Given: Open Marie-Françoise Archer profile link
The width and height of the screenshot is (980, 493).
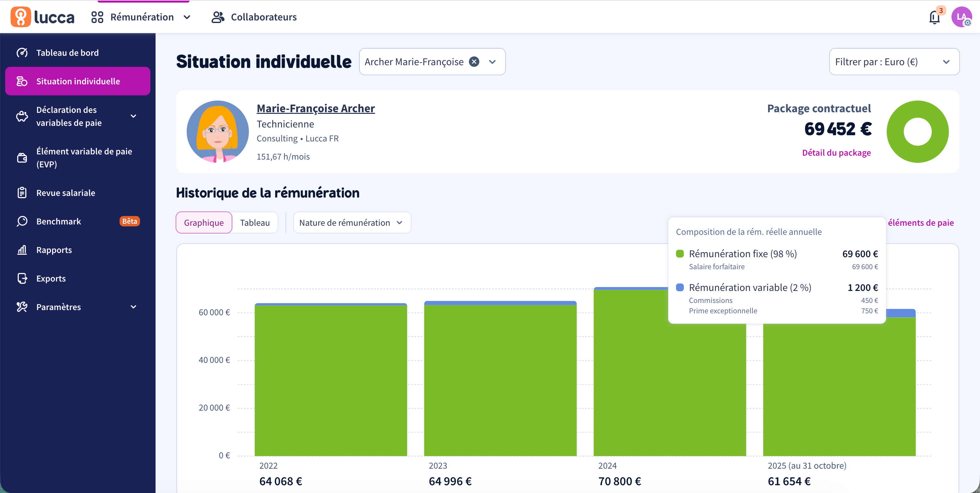Looking at the screenshot, I should (315, 109).
